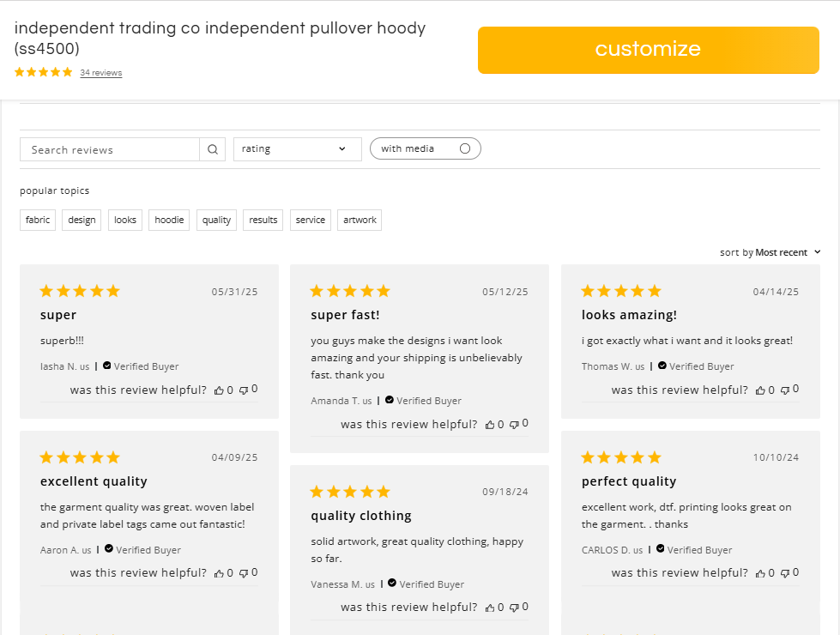Like Amanda T.'s super fast review
The height and width of the screenshot is (635, 840).
[490, 425]
